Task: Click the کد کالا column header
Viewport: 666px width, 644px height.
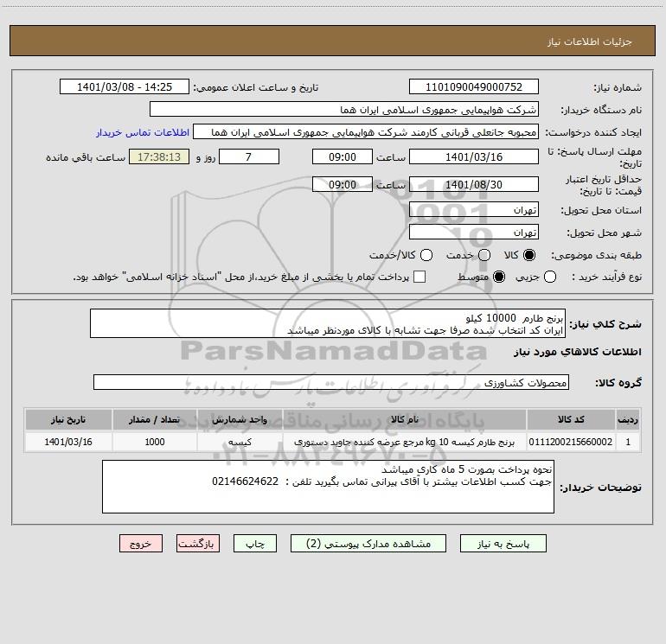Action: click(571, 419)
